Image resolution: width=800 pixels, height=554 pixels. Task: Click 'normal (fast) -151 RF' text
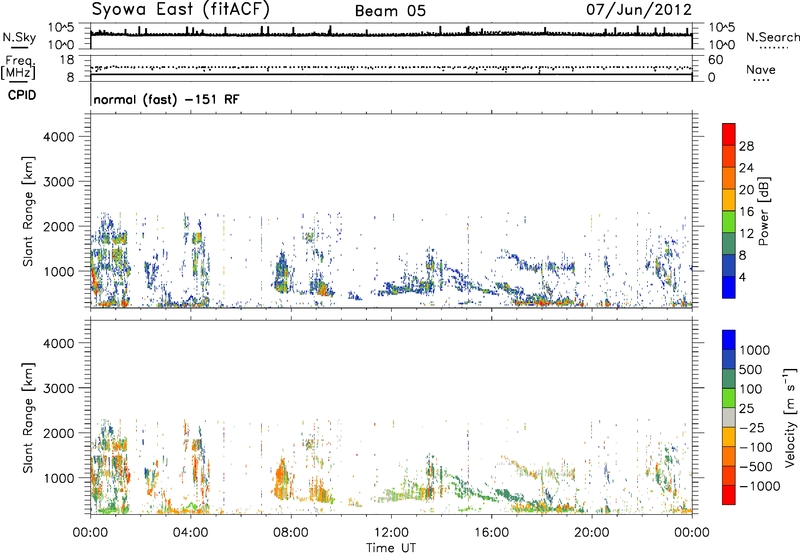[166, 99]
